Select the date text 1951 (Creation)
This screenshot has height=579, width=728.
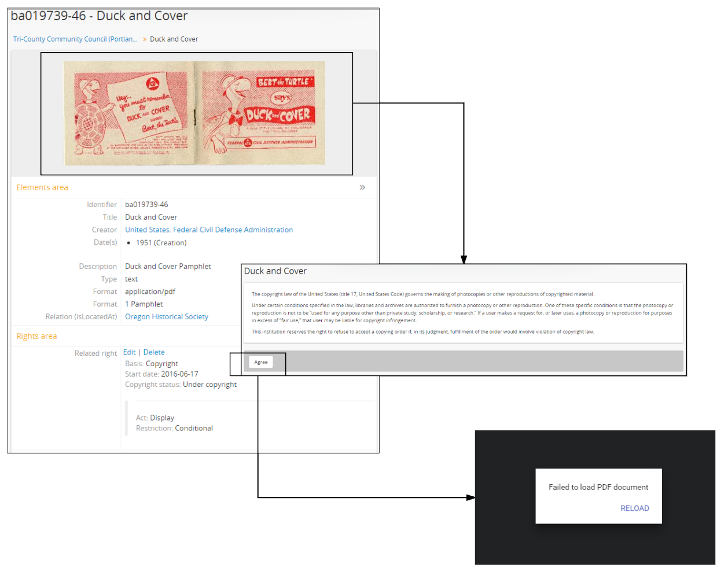[x=161, y=243]
